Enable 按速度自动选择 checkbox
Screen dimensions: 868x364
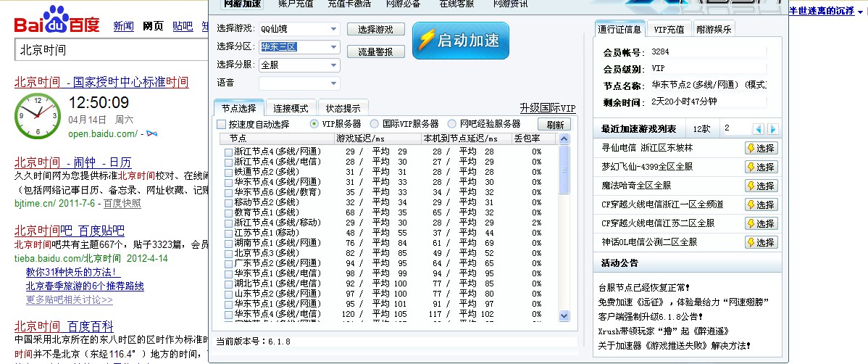pyautogui.click(x=222, y=124)
